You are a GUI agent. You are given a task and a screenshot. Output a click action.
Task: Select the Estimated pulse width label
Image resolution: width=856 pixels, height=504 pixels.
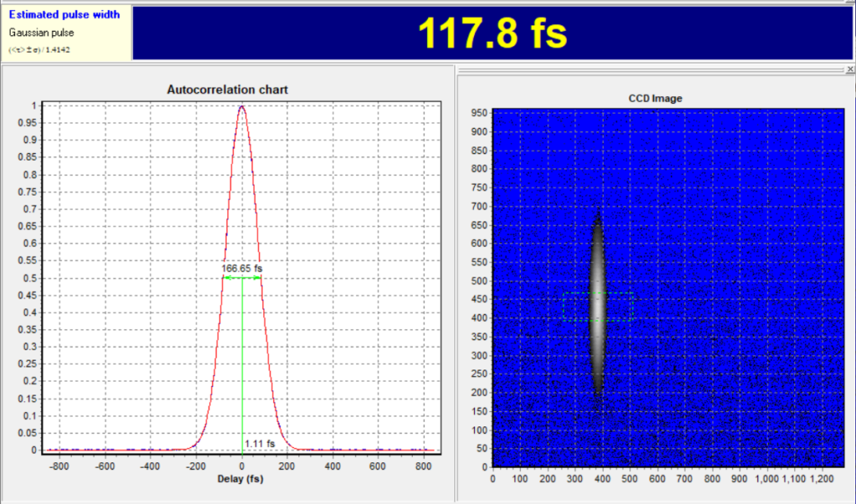point(64,15)
